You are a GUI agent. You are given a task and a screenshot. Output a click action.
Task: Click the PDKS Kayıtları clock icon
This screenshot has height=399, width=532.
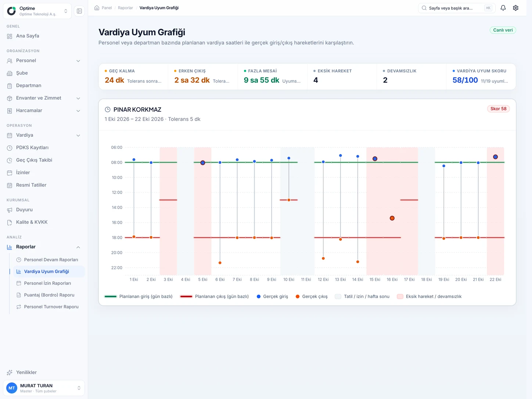click(10, 148)
